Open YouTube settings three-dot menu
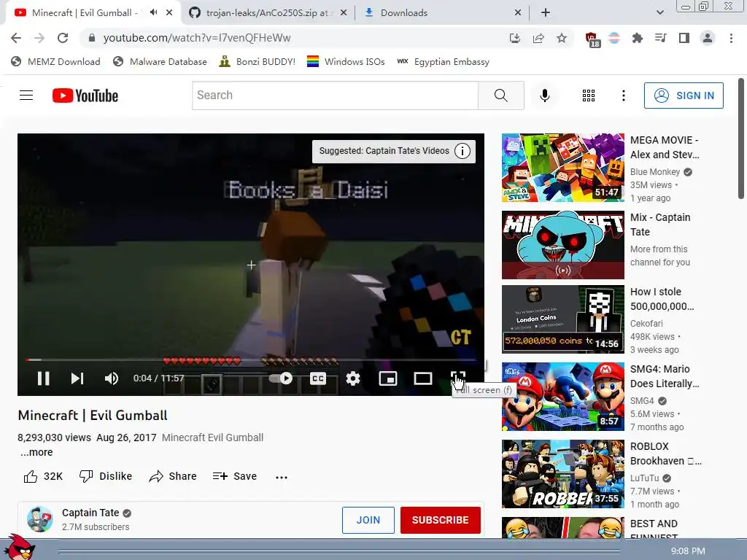The height and width of the screenshot is (560, 747). pyautogui.click(x=623, y=96)
